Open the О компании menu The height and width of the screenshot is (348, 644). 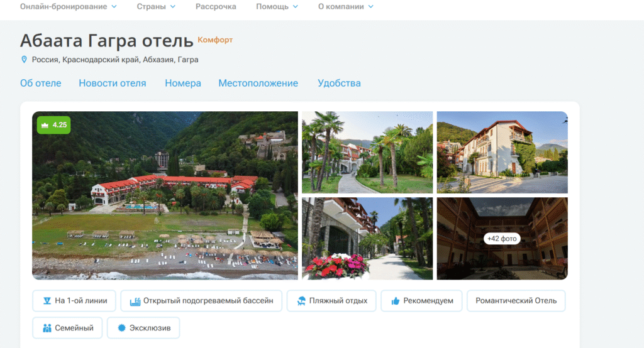[x=341, y=6]
